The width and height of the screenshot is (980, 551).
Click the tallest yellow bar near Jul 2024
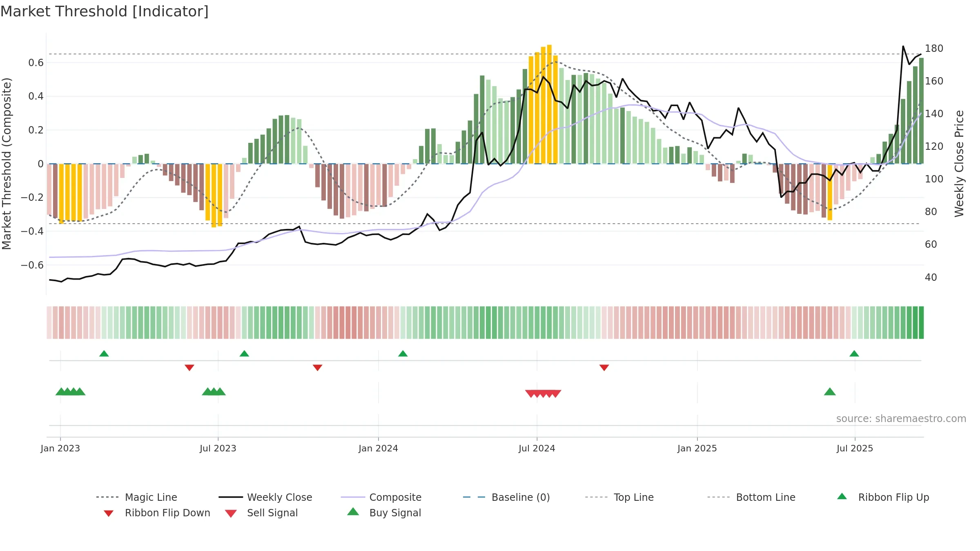(549, 104)
